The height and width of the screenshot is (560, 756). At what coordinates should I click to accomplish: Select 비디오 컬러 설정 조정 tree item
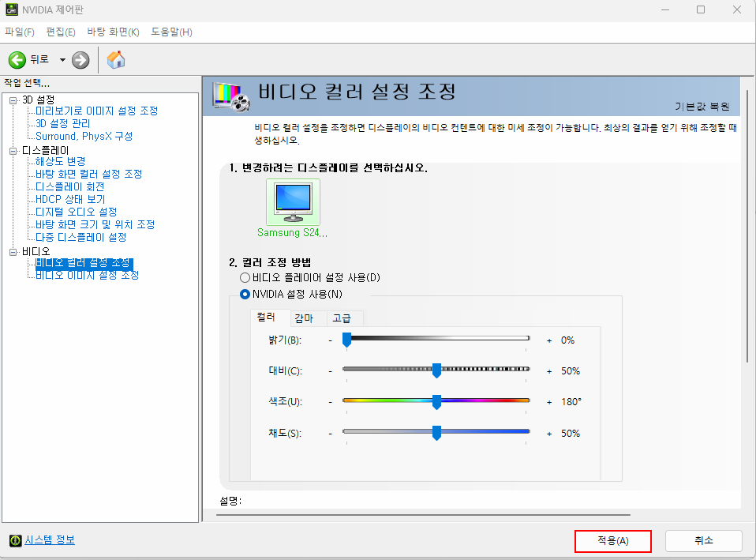(84, 263)
